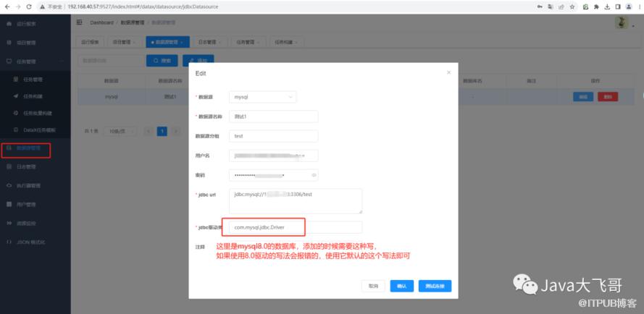Click the Dashboard breadcrumb link
The image size is (644, 314).
[101, 22]
